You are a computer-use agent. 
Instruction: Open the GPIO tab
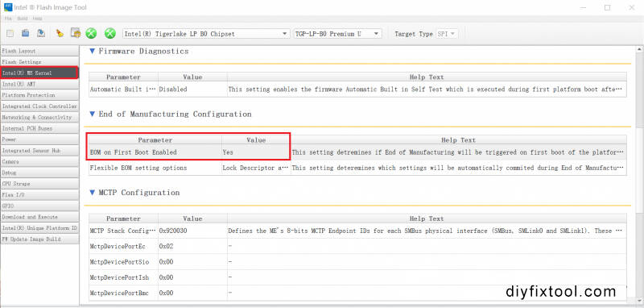[39, 206]
